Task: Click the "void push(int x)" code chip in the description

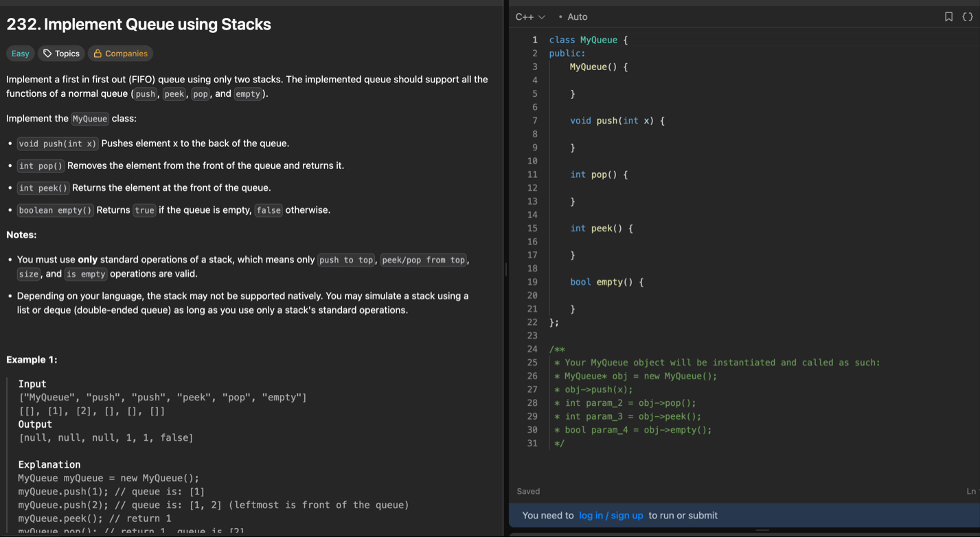Action: (58, 144)
